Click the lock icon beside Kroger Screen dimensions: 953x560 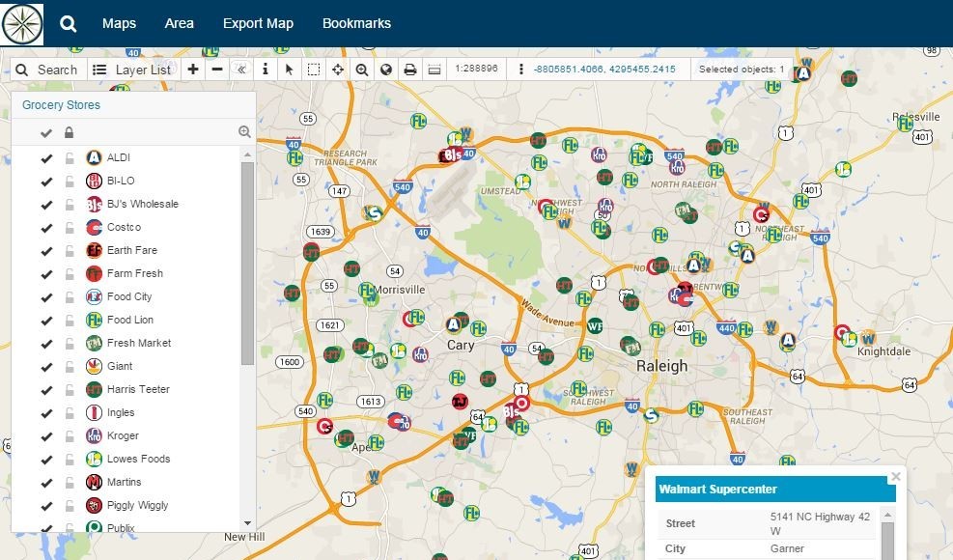click(70, 435)
